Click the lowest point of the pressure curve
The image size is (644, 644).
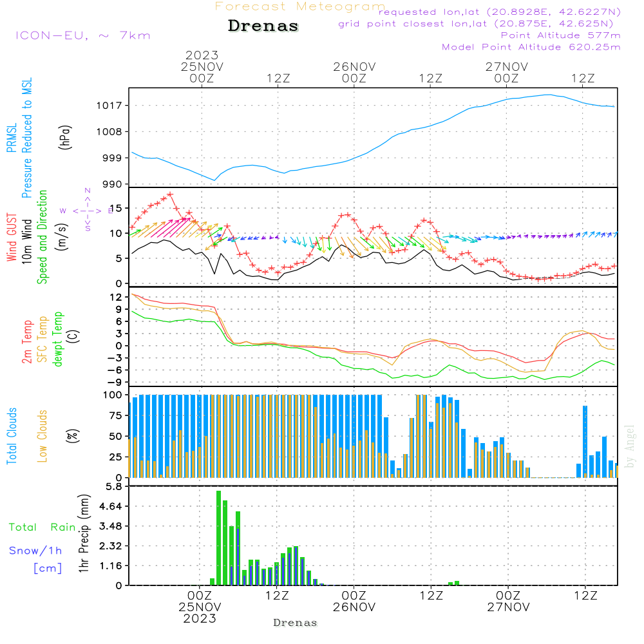pyautogui.click(x=214, y=180)
